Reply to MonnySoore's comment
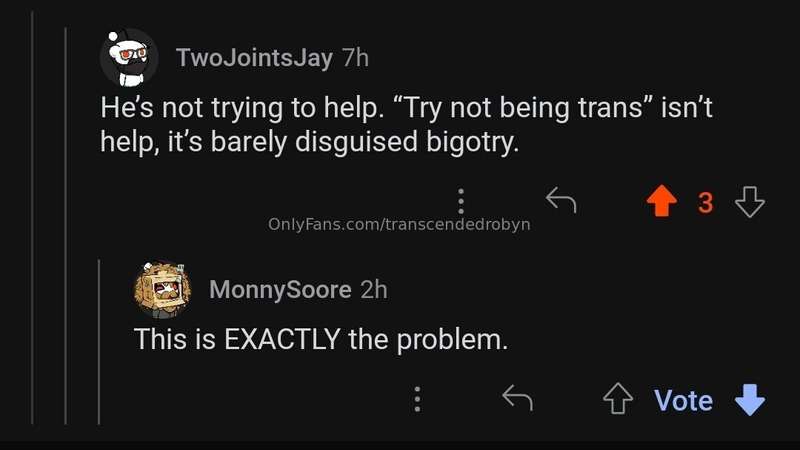800x450 pixels. click(517, 398)
